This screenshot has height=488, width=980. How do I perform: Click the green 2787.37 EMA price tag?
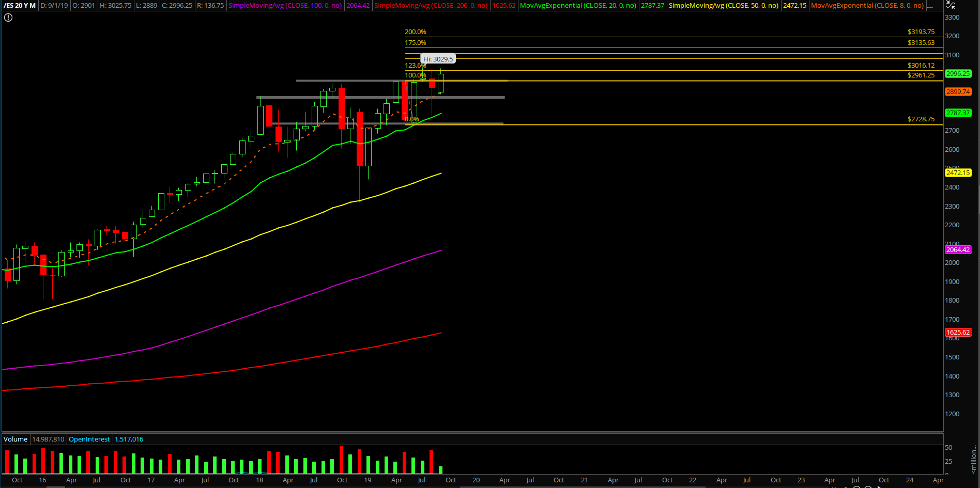click(958, 113)
